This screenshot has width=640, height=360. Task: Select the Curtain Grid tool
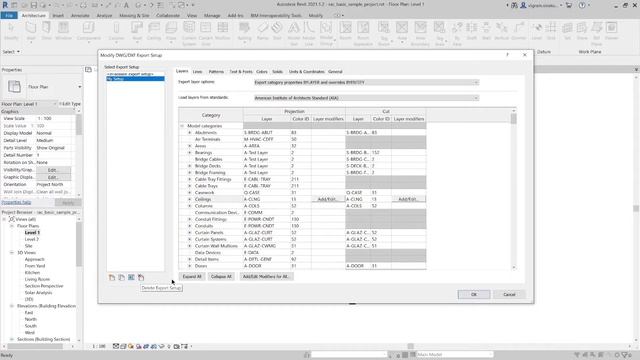206,33
